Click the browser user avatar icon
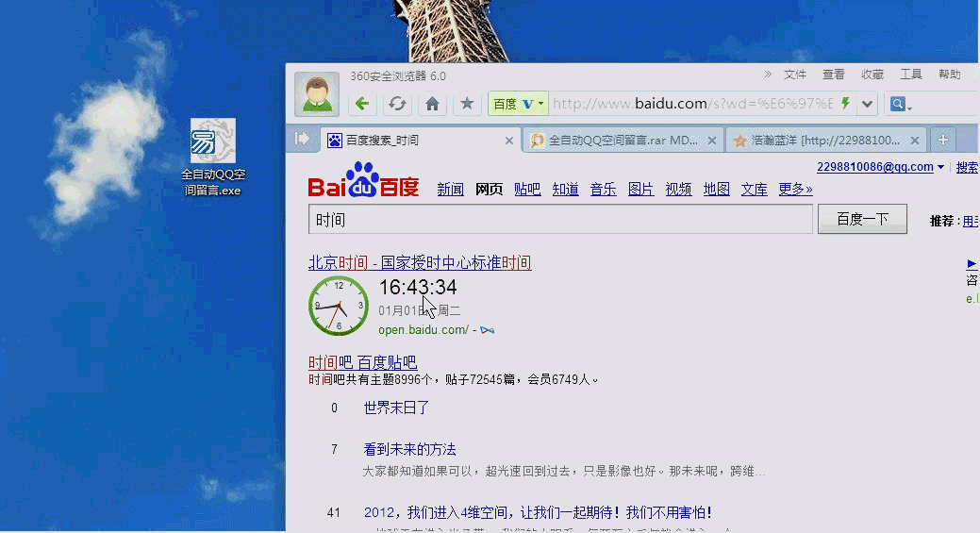980x533 pixels. [x=317, y=94]
